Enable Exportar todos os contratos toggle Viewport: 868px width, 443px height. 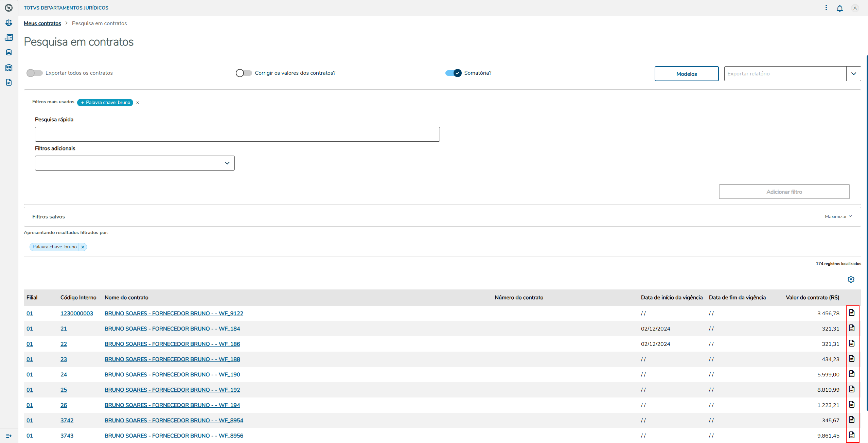tap(34, 73)
